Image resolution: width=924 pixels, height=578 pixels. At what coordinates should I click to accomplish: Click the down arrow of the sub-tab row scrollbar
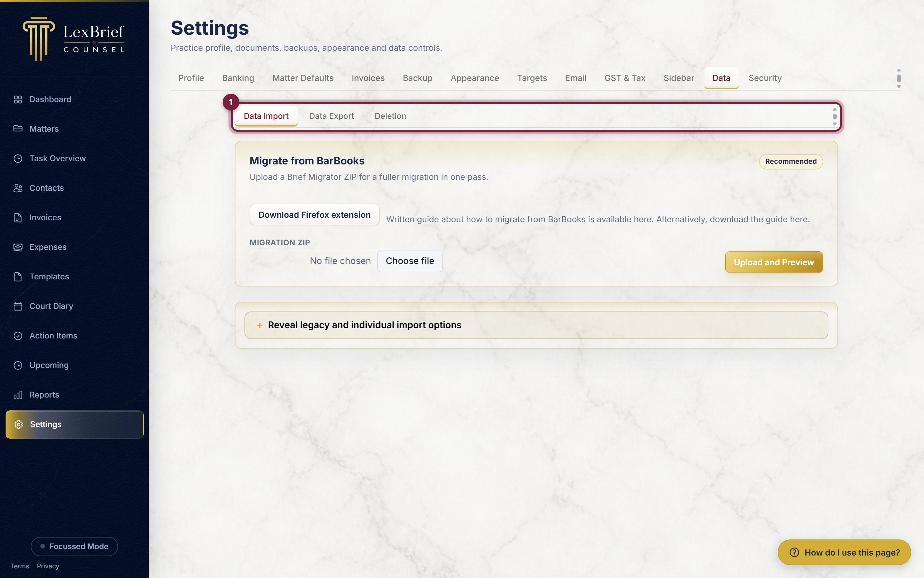[x=835, y=124]
